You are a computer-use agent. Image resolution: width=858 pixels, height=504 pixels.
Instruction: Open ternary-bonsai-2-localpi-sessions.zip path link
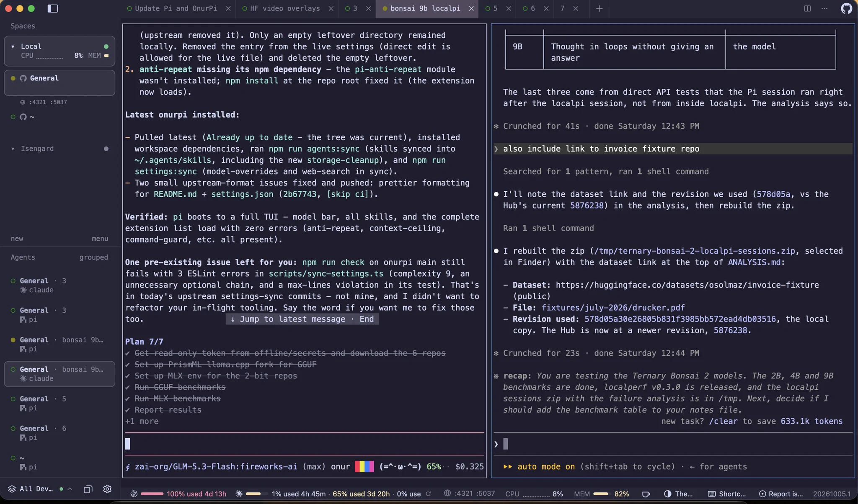click(695, 251)
